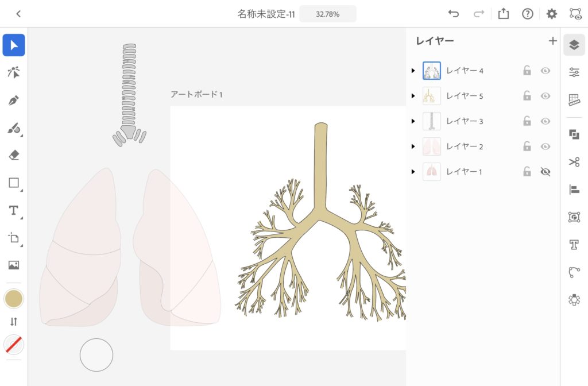Click the レイヤー 2 layer name
The height and width of the screenshot is (386, 588).
(x=465, y=146)
